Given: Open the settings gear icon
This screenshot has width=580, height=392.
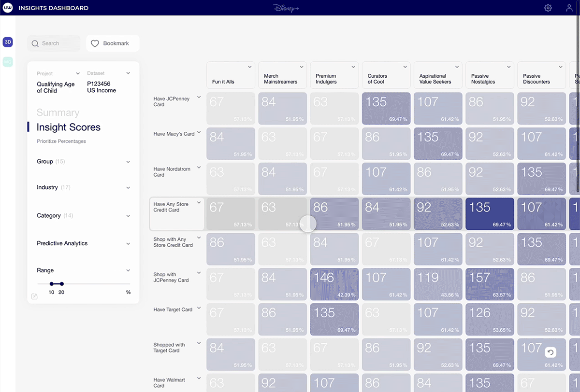Looking at the screenshot, I should [x=548, y=8].
